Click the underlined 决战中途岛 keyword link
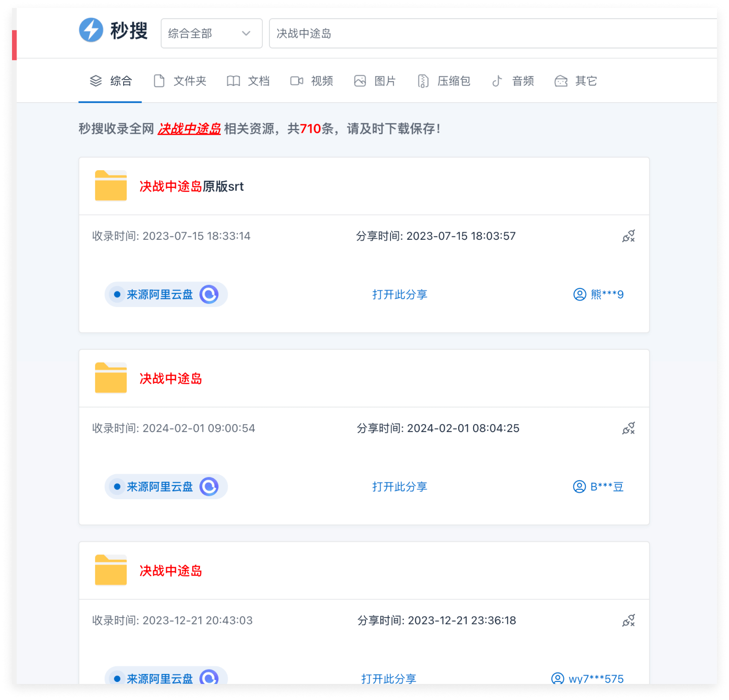 point(189,129)
